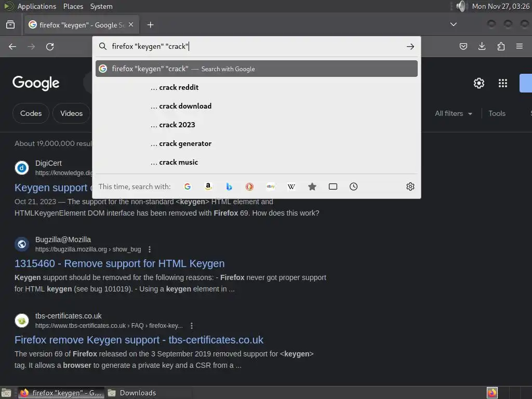Image resolution: width=532 pixels, height=399 pixels.
Task: Choose the "crack generator" suggestion
Action: [x=257, y=143]
